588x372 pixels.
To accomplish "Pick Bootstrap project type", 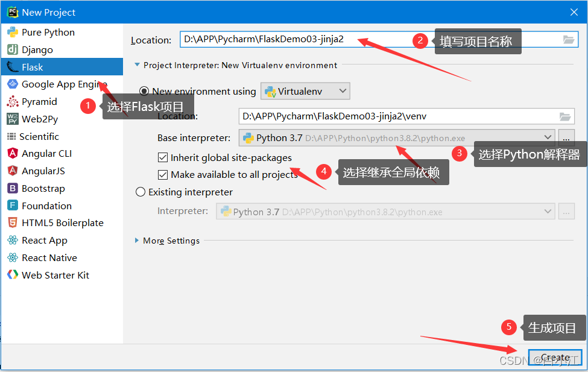I will (x=43, y=188).
